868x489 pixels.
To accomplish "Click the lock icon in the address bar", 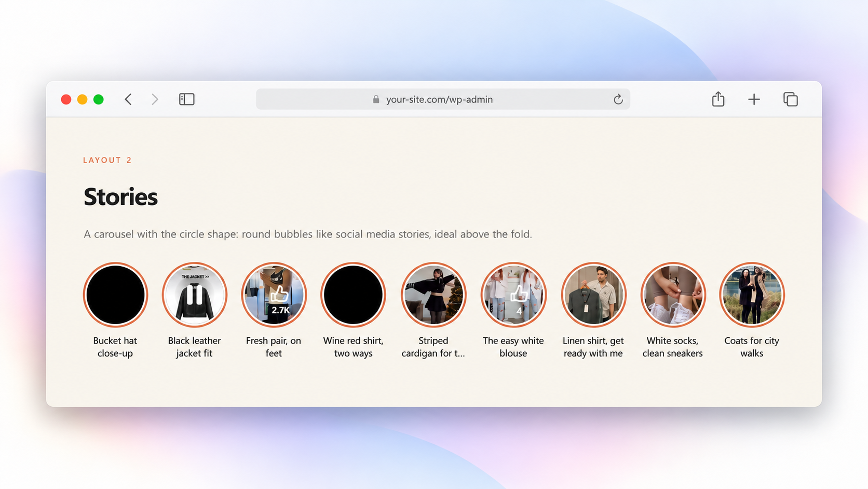I will click(376, 99).
